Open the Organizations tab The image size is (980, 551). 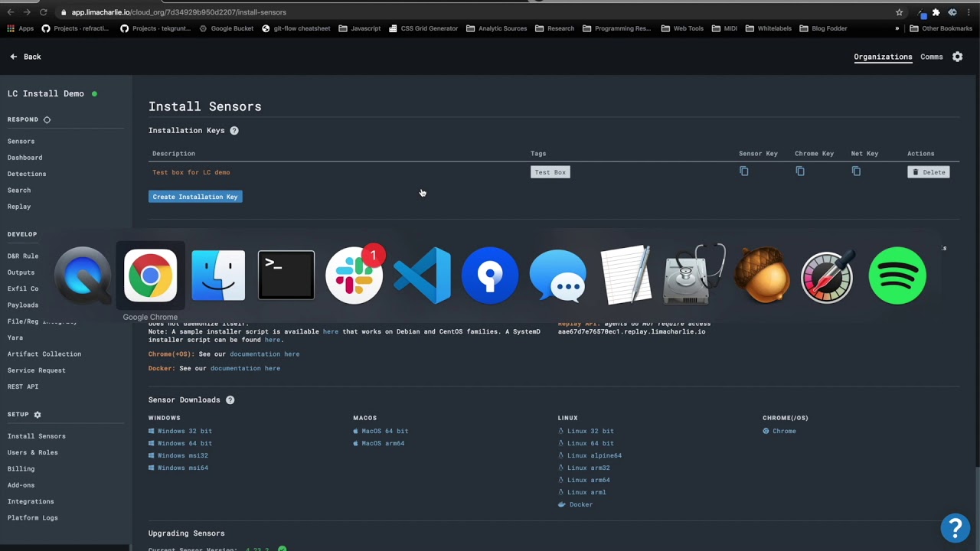[883, 57]
